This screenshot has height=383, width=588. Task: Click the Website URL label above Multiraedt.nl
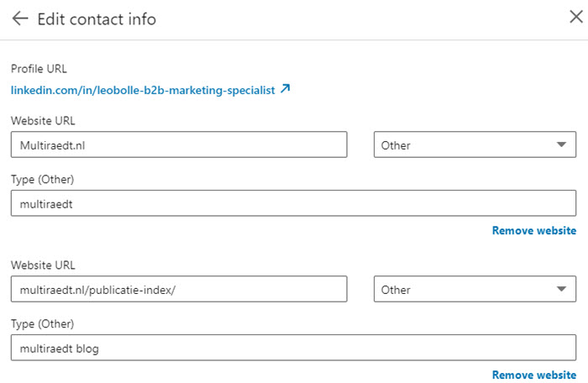(43, 120)
